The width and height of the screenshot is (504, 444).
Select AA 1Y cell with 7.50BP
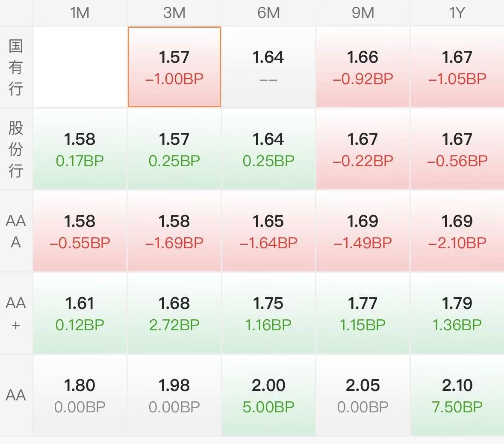[x=457, y=395]
